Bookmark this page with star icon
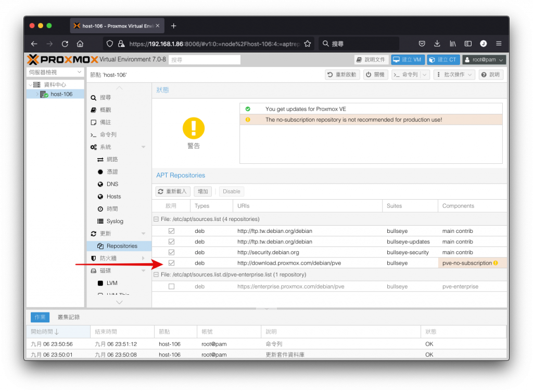The width and height of the screenshot is (533, 392). coord(308,44)
